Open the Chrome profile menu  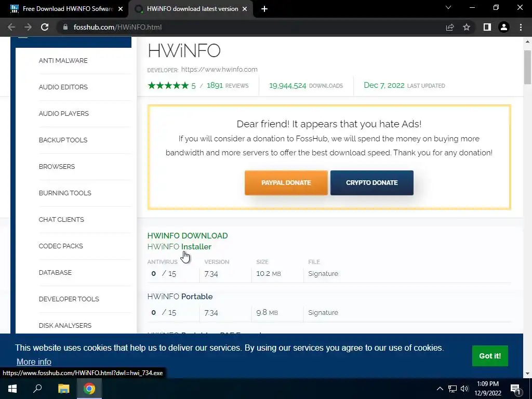[504, 27]
